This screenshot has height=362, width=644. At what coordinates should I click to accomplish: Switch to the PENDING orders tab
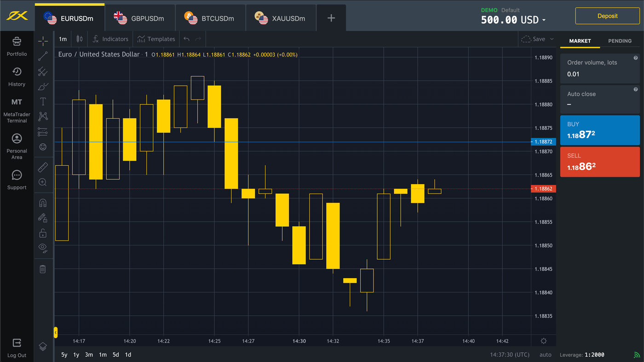point(620,41)
